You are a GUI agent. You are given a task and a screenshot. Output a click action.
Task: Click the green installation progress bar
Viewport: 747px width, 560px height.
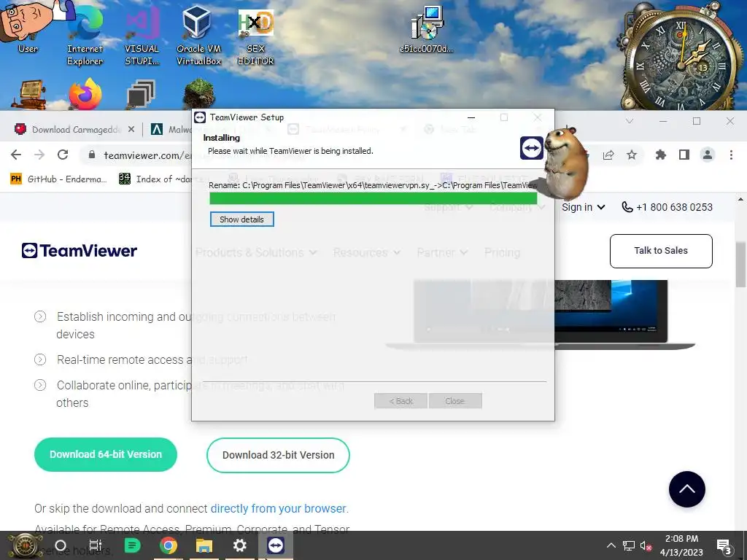pyautogui.click(x=373, y=198)
